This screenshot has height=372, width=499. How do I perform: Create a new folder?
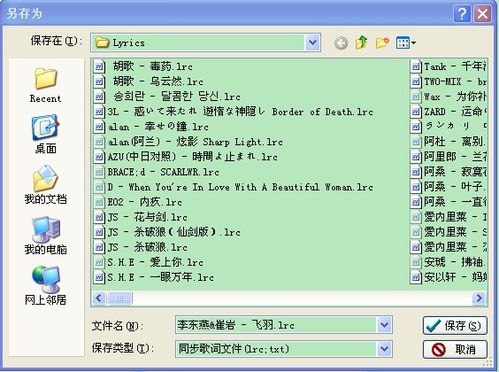click(x=382, y=43)
